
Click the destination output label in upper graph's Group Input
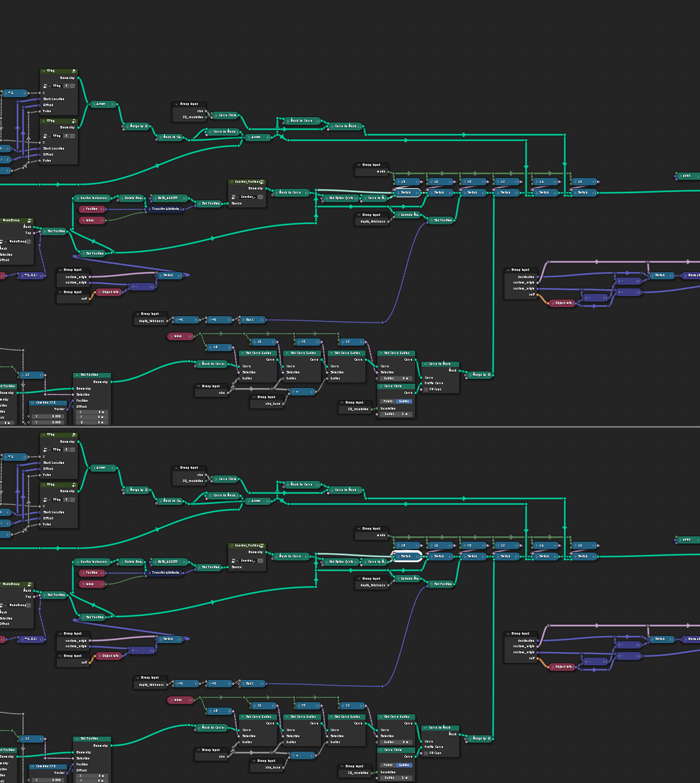coord(526,277)
